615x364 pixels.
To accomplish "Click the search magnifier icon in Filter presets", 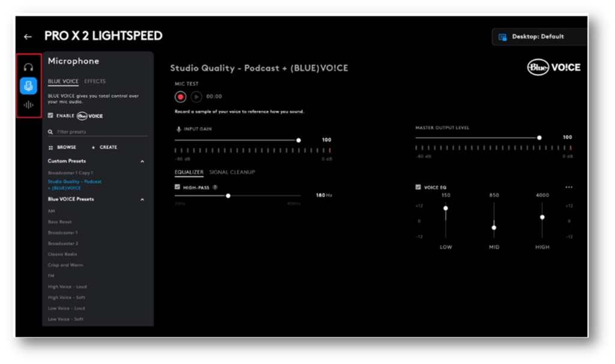I will click(x=50, y=132).
